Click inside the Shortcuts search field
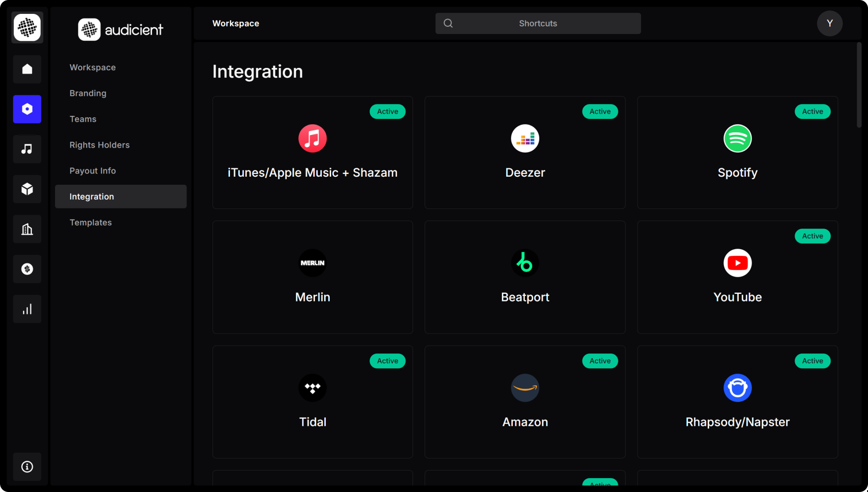This screenshot has width=868, height=492. pos(538,23)
